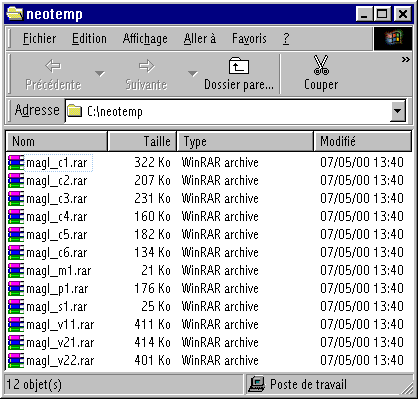Click the magl_c1.rar archive icon
Image resolution: width=418 pixels, height=399 pixels.
(16, 163)
